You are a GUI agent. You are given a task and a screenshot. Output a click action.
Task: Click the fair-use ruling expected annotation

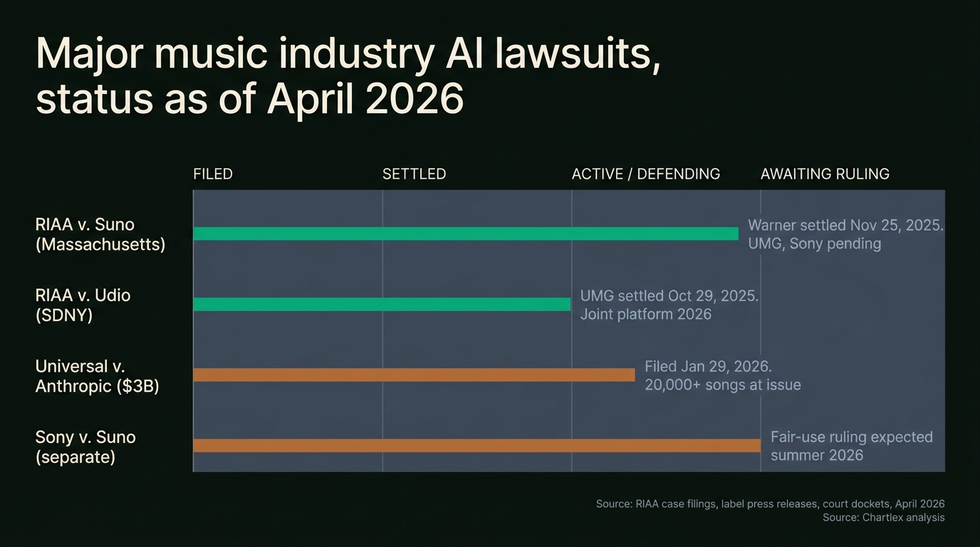[x=852, y=446]
